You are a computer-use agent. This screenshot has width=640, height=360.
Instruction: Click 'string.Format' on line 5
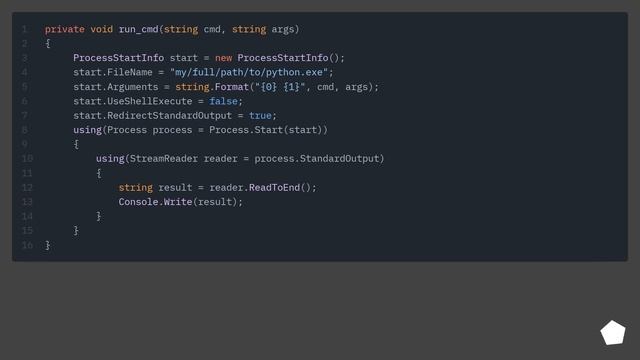[x=212, y=87]
